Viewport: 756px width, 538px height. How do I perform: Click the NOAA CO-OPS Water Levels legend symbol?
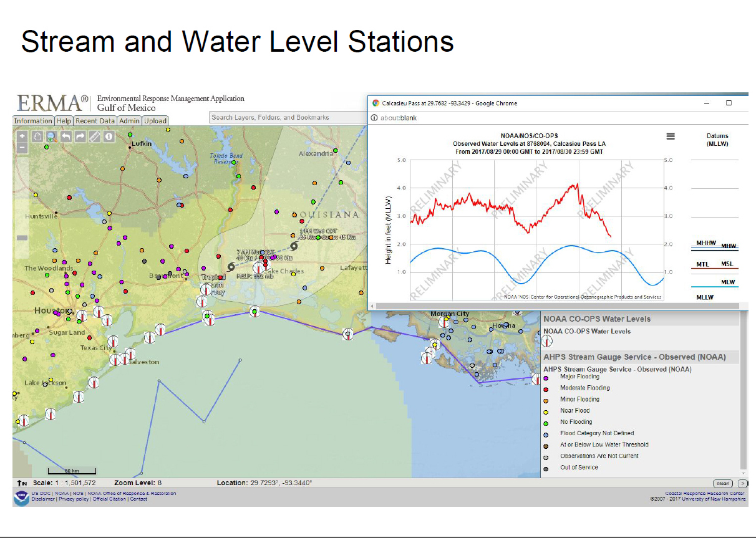(548, 340)
